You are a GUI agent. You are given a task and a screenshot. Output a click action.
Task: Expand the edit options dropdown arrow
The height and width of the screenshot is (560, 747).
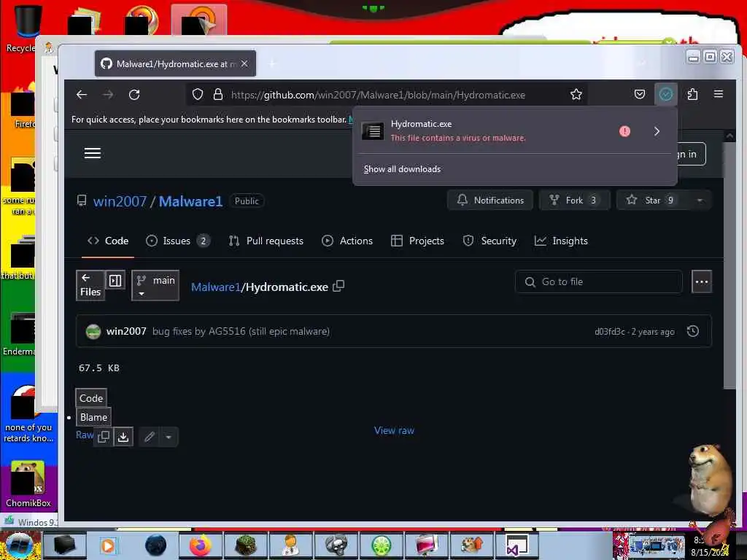(169, 437)
